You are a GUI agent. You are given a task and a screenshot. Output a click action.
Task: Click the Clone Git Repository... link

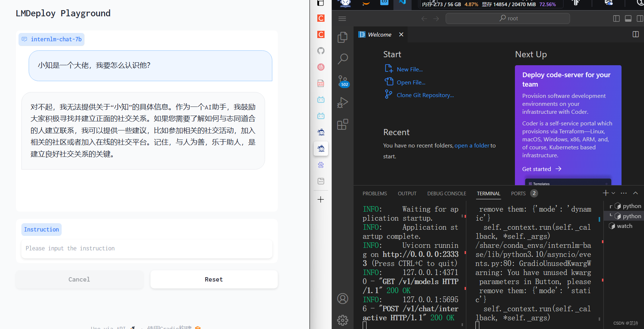point(425,95)
